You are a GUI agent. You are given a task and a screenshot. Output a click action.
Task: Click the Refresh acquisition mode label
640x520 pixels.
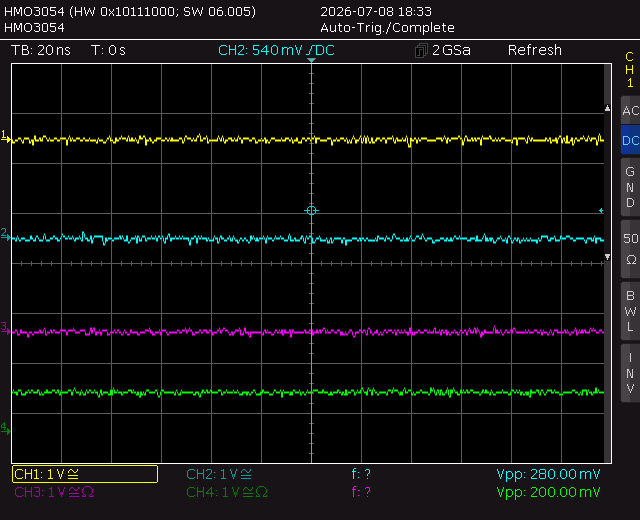pyautogui.click(x=535, y=50)
